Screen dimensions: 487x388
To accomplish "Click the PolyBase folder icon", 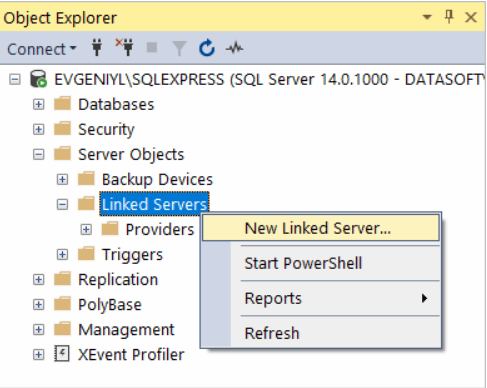I will click(x=62, y=304).
